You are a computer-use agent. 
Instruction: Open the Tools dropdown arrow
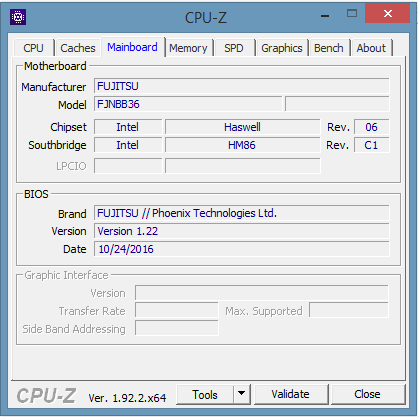point(242,394)
